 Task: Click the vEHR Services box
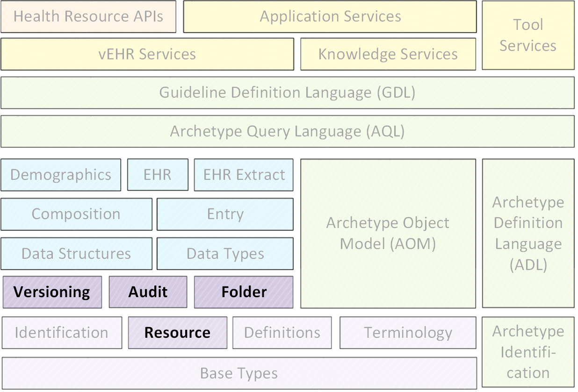click(x=147, y=54)
